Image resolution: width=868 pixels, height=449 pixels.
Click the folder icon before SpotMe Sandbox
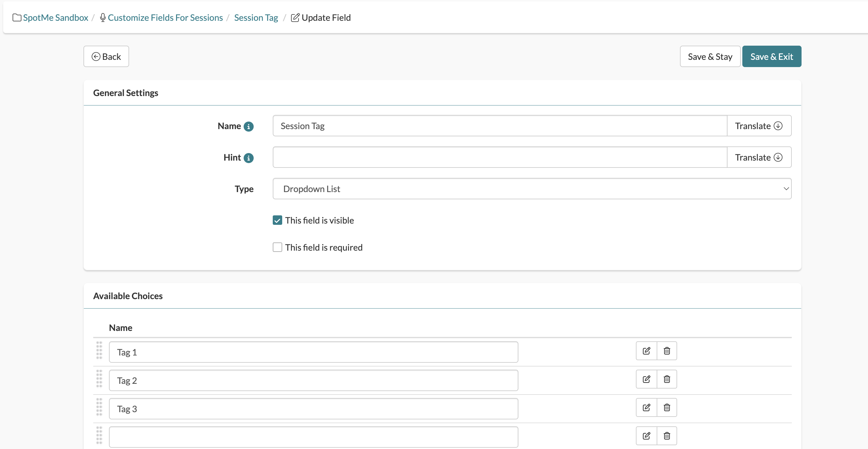(x=16, y=18)
